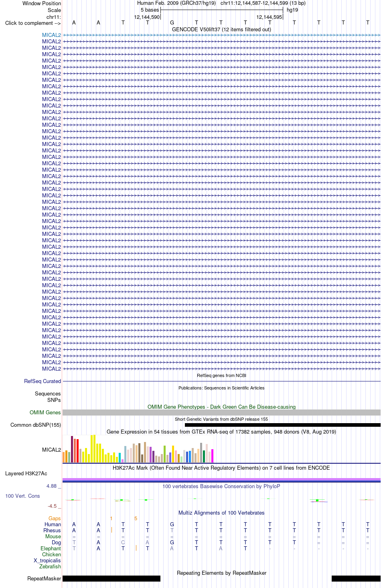Image resolution: width=381 pixels, height=588 pixels.
Task: Select the Chicken alignment row label
Action: point(51,554)
